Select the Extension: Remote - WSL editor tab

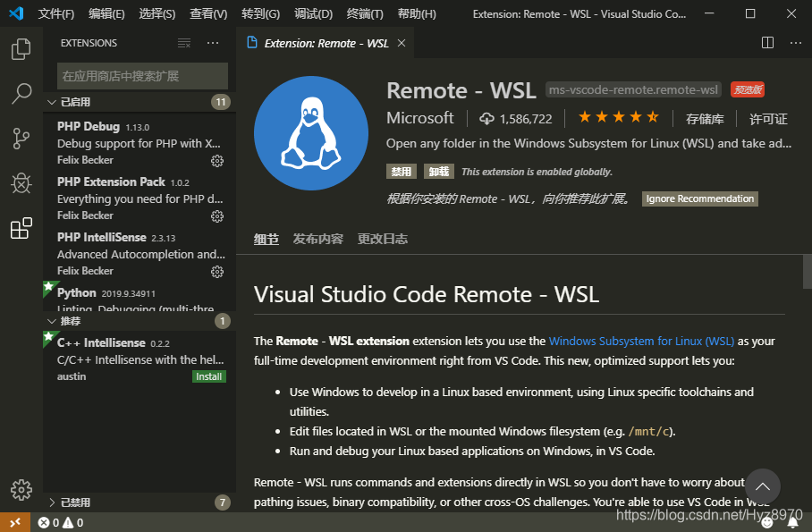pyautogui.click(x=326, y=43)
